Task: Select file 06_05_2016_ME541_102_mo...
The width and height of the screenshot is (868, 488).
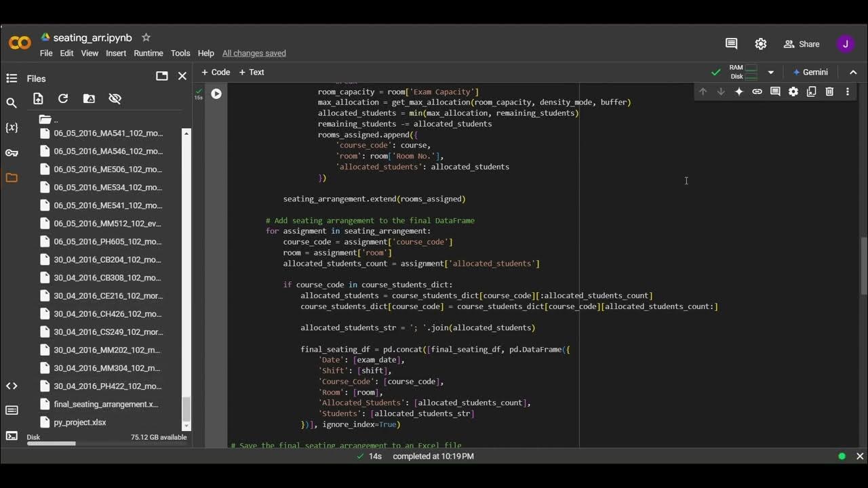Action: pyautogui.click(x=108, y=205)
